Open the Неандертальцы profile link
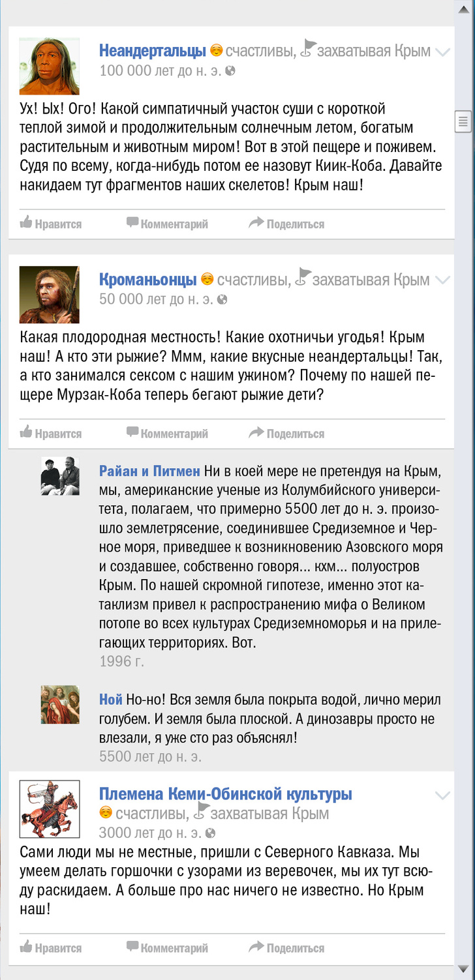Viewport: 475px width, 980px height. (x=152, y=50)
